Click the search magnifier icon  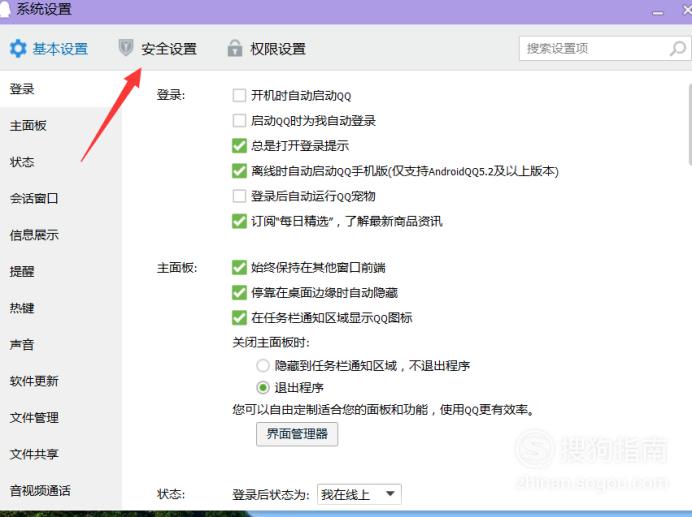point(677,48)
